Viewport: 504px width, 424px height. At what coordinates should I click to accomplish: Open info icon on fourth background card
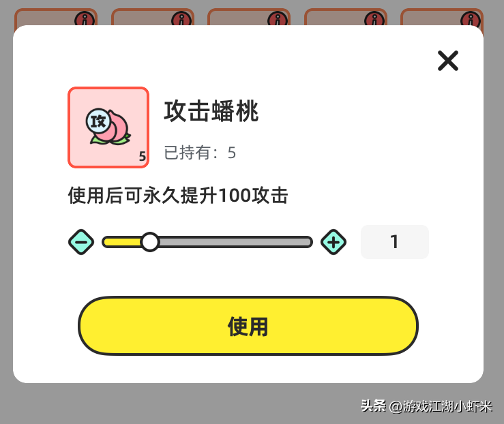374,19
